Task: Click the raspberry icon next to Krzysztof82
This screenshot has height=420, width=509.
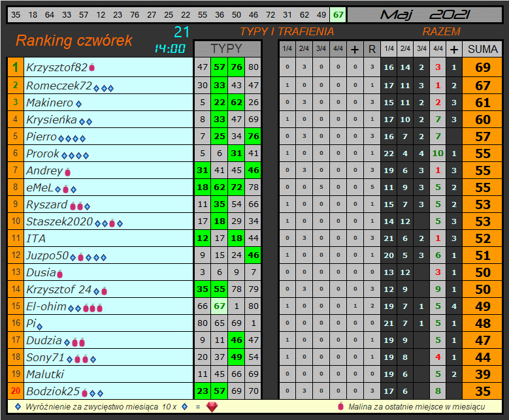Action: tap(92, 67)
